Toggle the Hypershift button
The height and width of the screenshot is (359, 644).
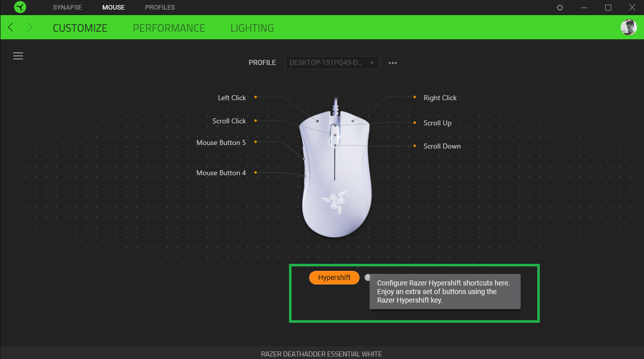coord(334,277)
